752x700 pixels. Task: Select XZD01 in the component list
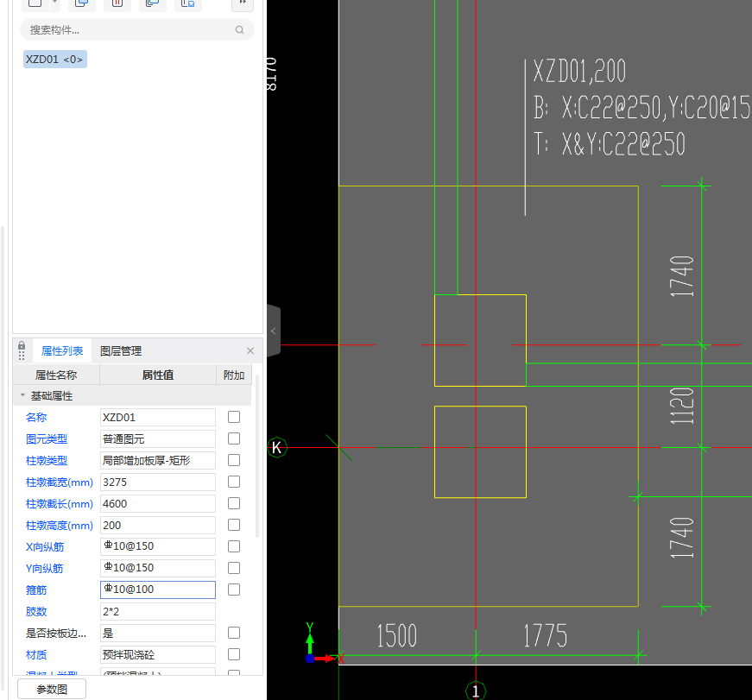[55, 60]
